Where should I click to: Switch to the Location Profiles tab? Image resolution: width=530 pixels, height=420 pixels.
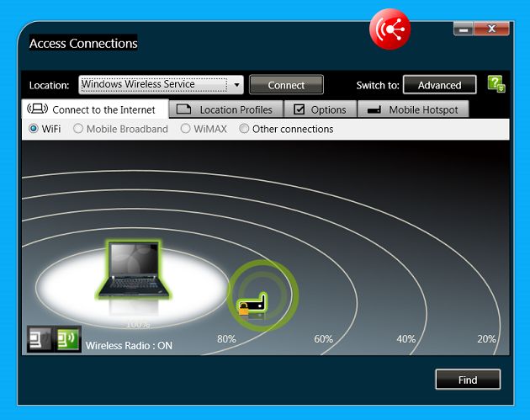[x=225, y=109]
